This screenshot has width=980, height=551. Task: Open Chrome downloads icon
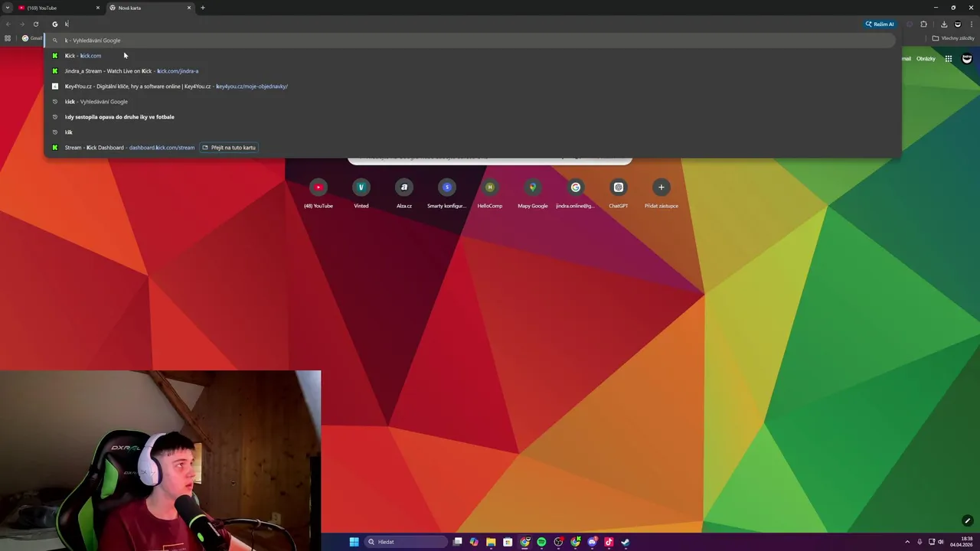pos(944,24)
